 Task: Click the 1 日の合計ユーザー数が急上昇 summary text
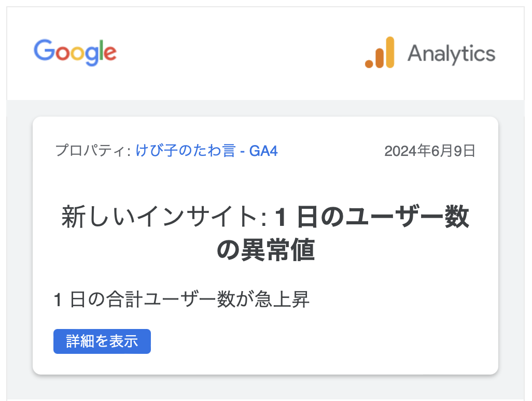pyautogui.click(x=181, y=299)
